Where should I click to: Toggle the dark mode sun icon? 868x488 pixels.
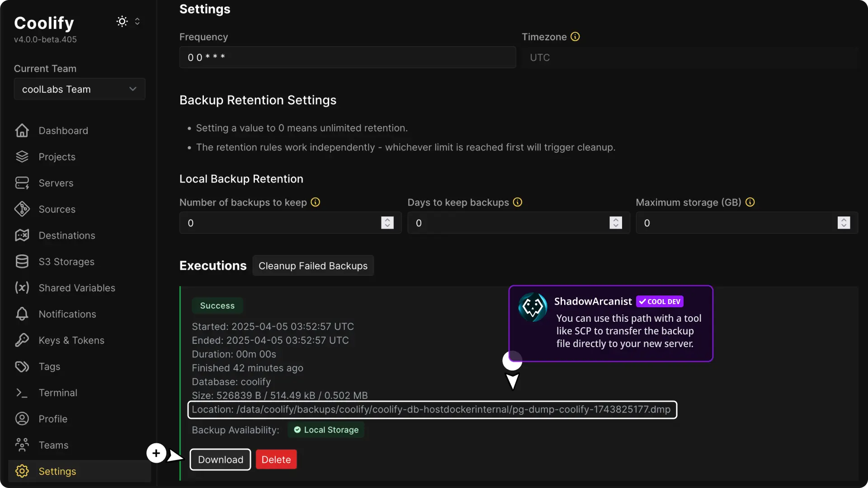point(121,21)
